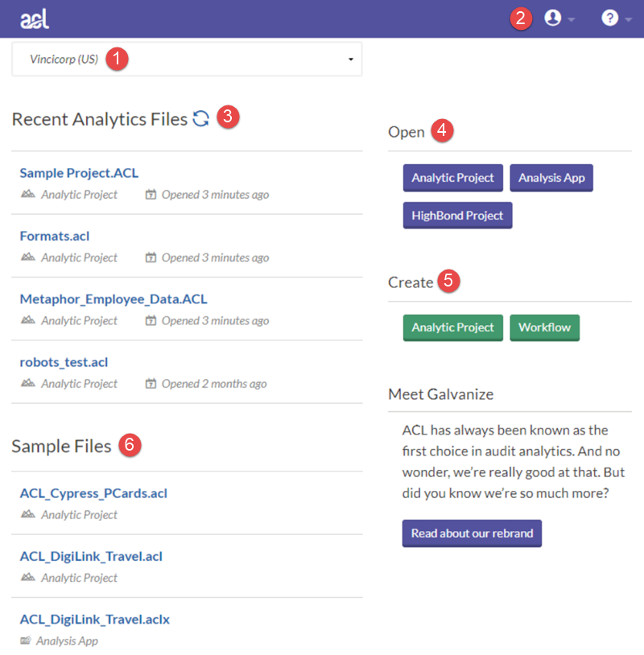Image resolution: width=644 pixels, height=655 pixels.
Task: Expand the arrow next to the help icon
Action: tap(629, 19)
